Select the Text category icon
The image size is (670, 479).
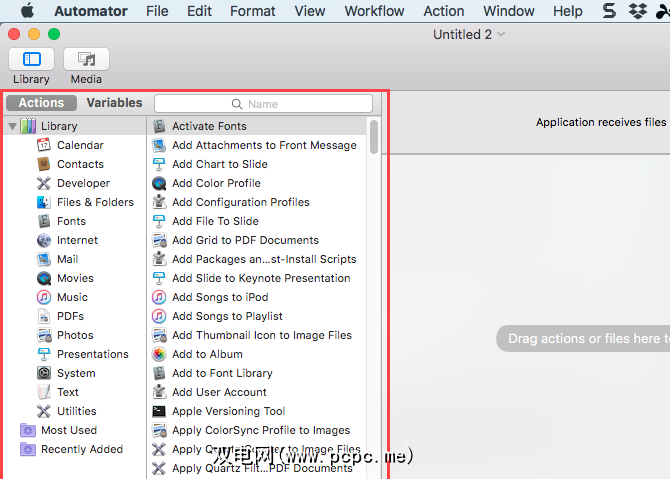click(x=44, y=392)
